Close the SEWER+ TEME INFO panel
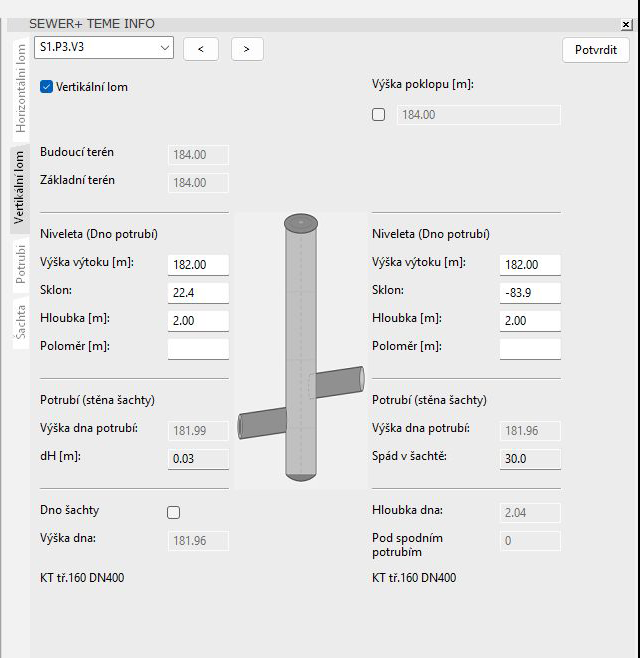The width and height of the screenshot is (640, 658). (626, 24)
